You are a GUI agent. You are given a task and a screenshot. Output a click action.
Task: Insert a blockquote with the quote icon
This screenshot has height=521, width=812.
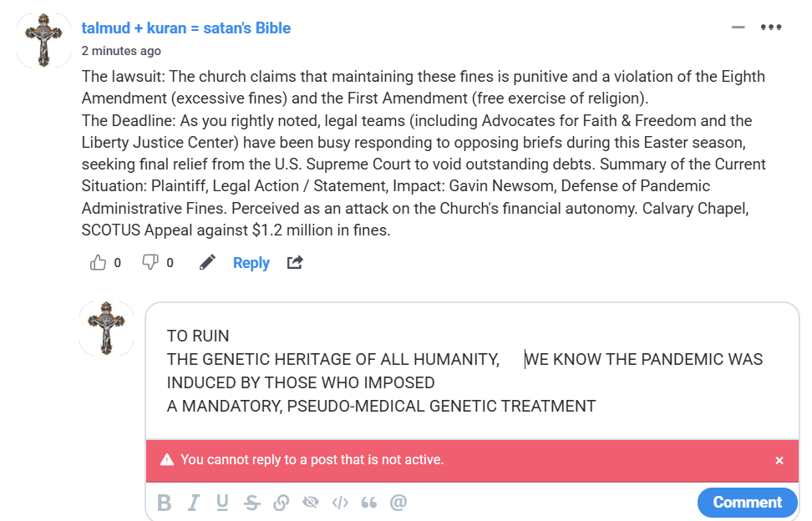pos(368,503)
